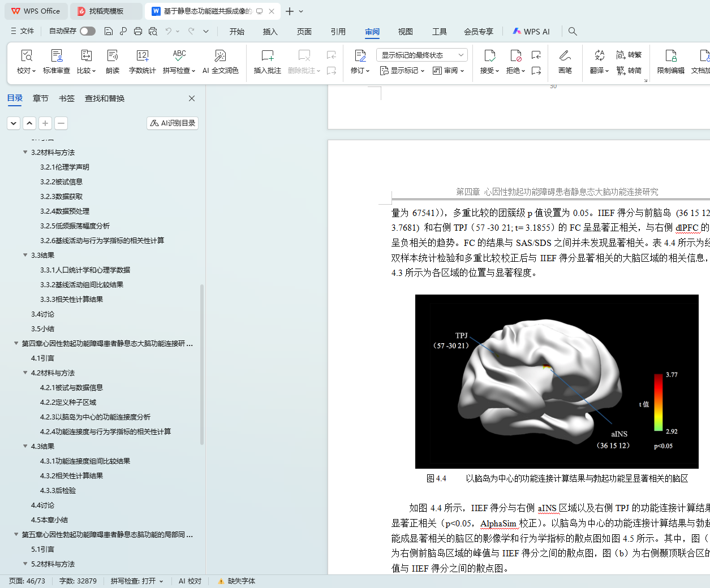The height and width of the screenshot is (588, 710).
Task: Open the 校对 proofreading tool
Action: tap(26, 62)
